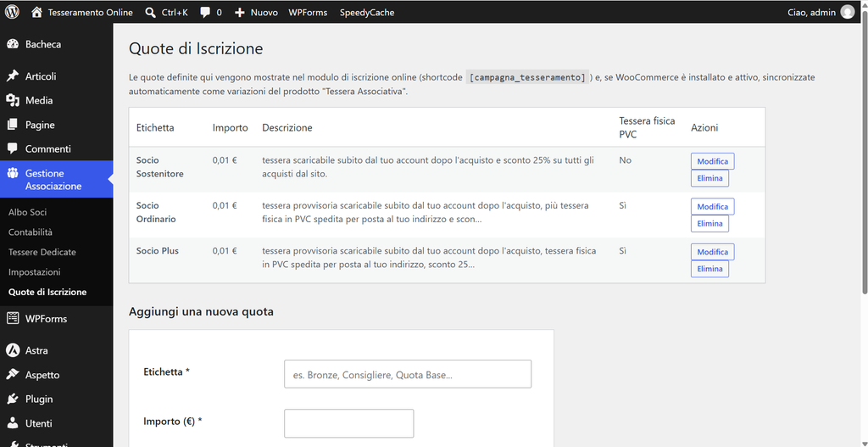Open WPForms in the admin bar
This screenshot has width=868, height=447.
(x=308, y=12)
